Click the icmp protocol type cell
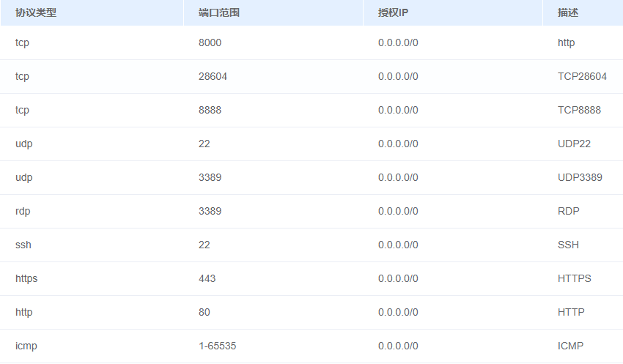623x364 pixels. pyautogui.click(x=26, y=346)
